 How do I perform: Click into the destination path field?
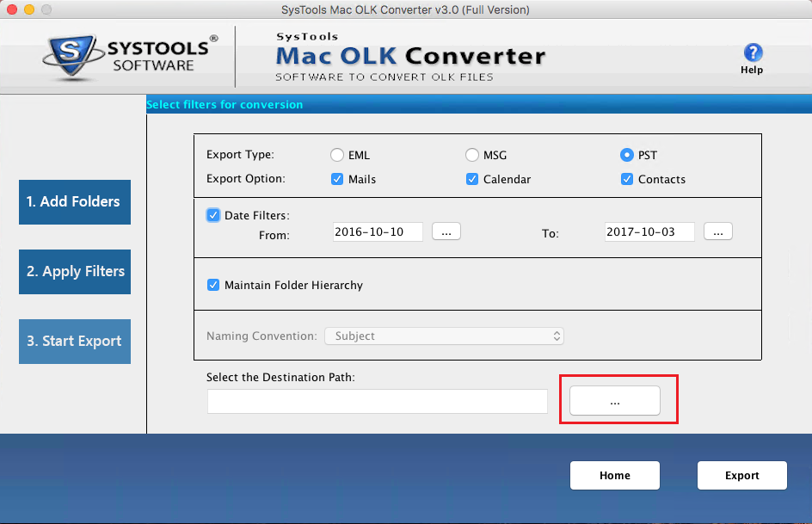377,402
